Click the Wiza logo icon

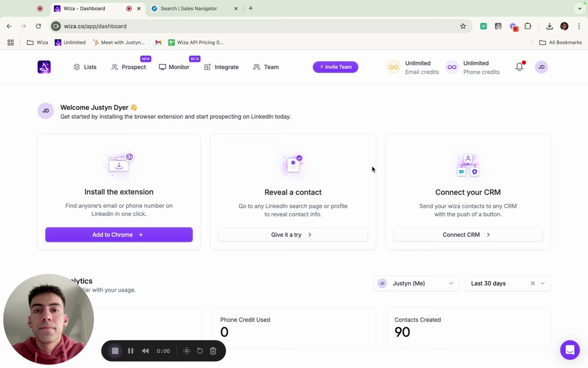44,67
